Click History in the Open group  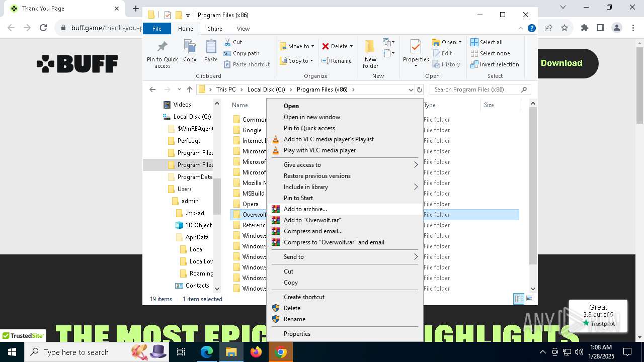(446, 64)
